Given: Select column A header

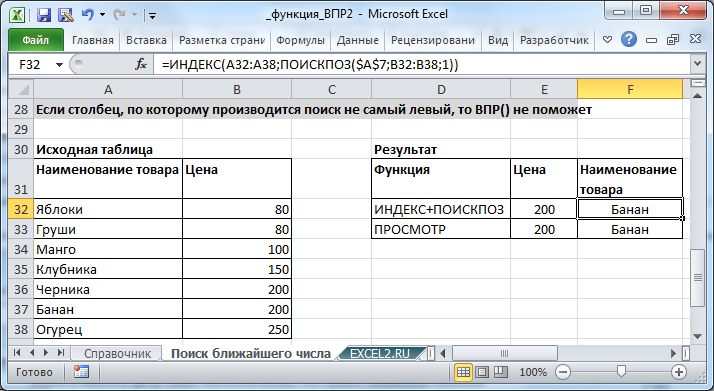Looking at the screenshot, I should coord(108,89).
